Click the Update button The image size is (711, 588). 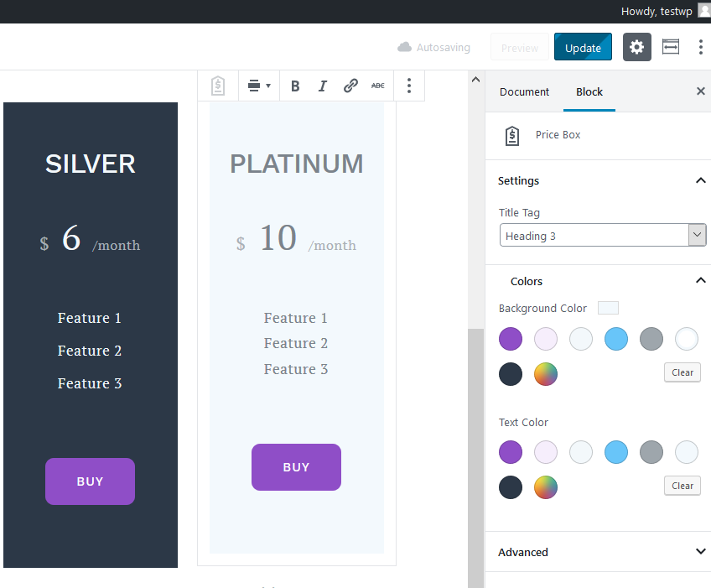[x=583, y=48]
